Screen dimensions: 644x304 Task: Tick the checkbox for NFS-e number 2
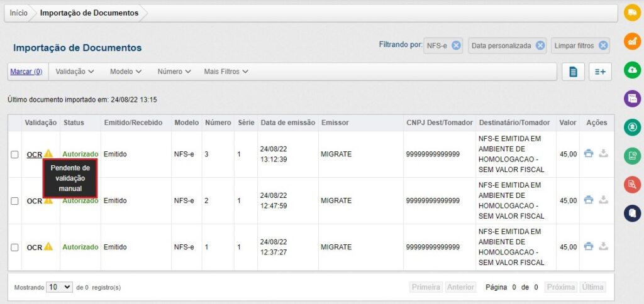[x=14, y=201]
